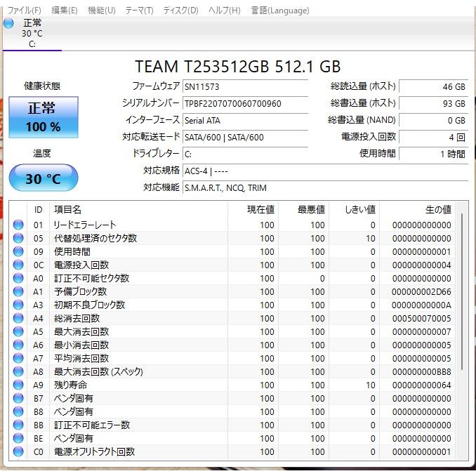Click the blue status orb beside 正常 30 °C
Screen dimensions: 476x476
8,23
